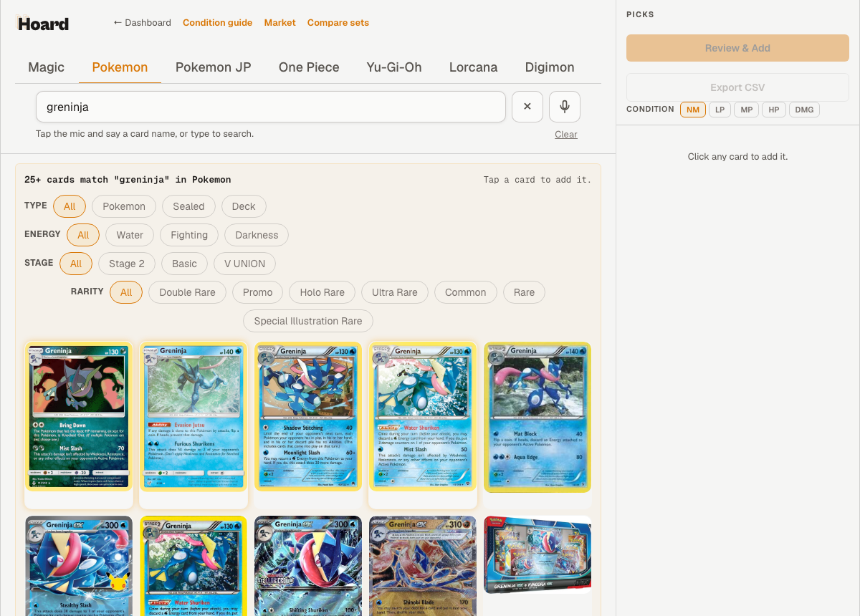Filter rarity by Common

(465, 292)
